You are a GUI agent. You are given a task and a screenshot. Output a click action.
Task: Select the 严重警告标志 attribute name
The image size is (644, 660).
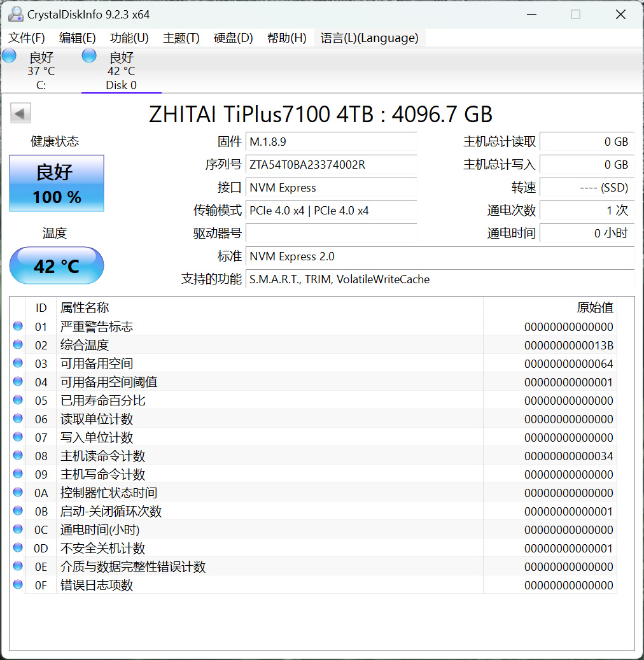[96, 326]
